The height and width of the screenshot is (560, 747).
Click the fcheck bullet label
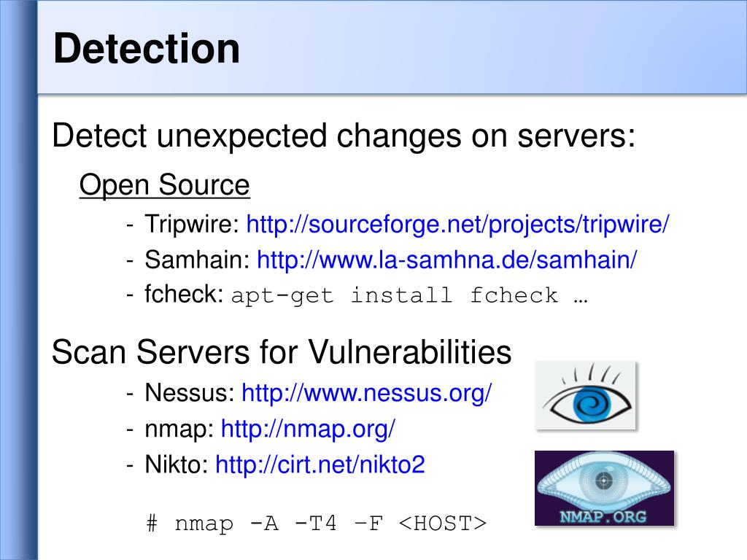click(184, 294)
